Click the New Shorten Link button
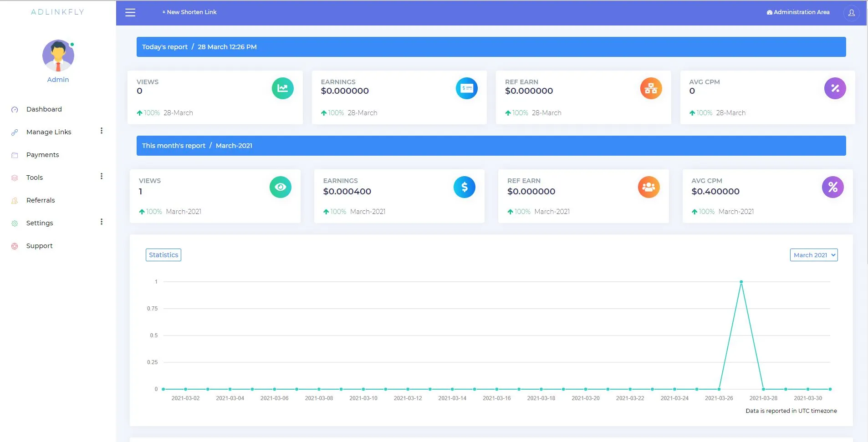 (189, 12)
